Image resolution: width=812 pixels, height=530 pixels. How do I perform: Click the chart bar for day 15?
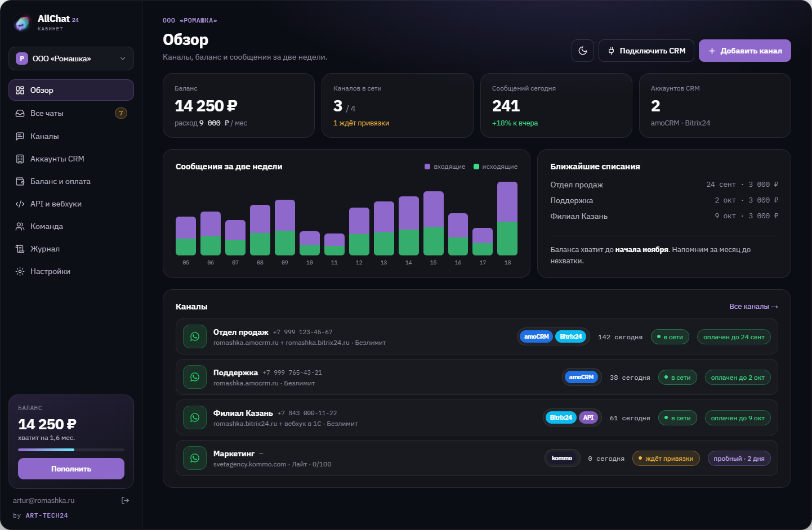(x=434, y=223)
